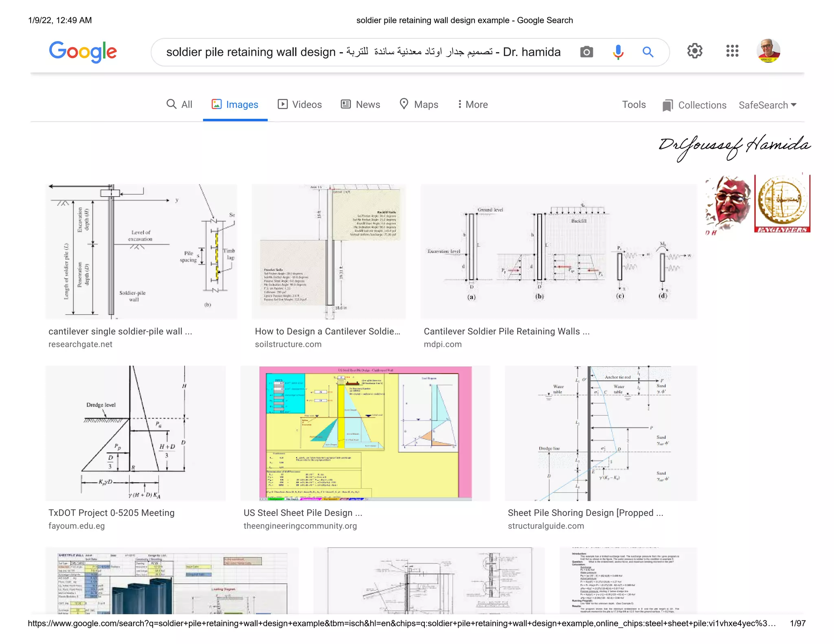
Task: Expand the More options menu
Action: pos(472,105)
